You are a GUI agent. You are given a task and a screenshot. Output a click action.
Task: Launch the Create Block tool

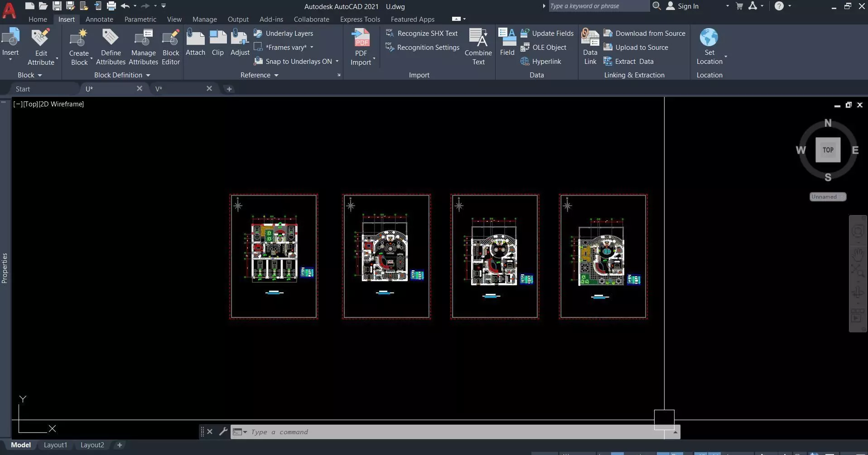tap(79, 47)
